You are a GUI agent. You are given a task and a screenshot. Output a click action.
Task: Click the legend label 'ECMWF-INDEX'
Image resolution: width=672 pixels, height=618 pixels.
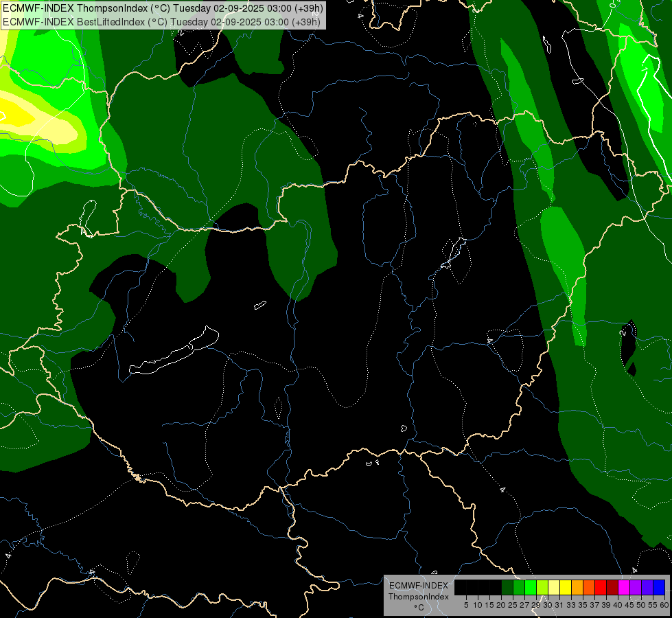click(419, 586)
